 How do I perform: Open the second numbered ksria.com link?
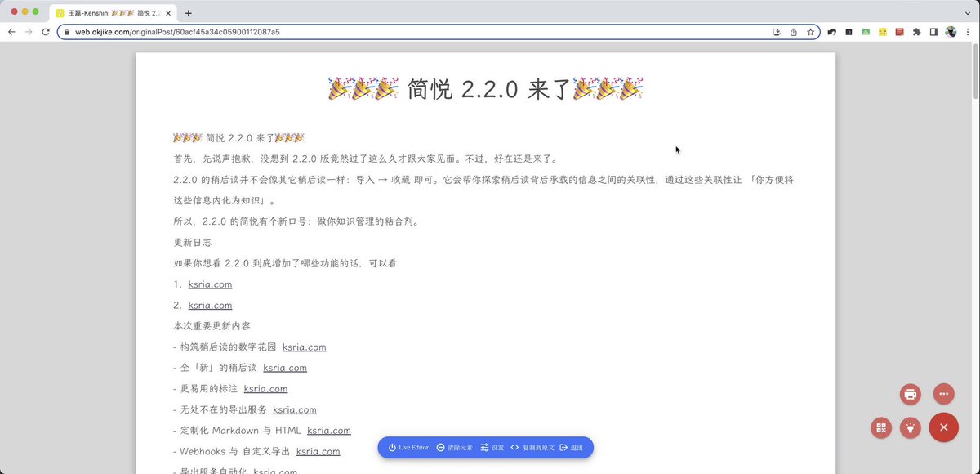[x=210, y=305]
